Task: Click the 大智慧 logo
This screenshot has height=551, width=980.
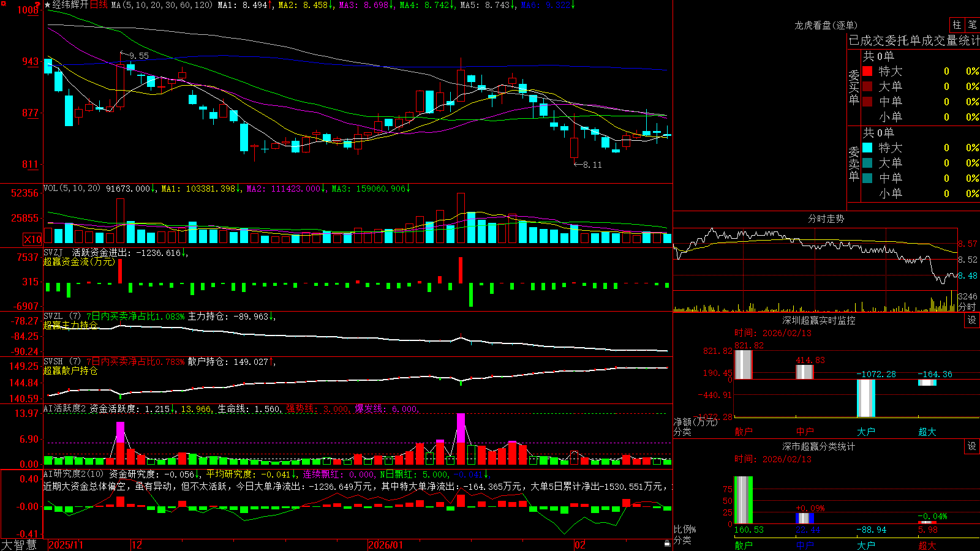Action: [x=19, y=545]
